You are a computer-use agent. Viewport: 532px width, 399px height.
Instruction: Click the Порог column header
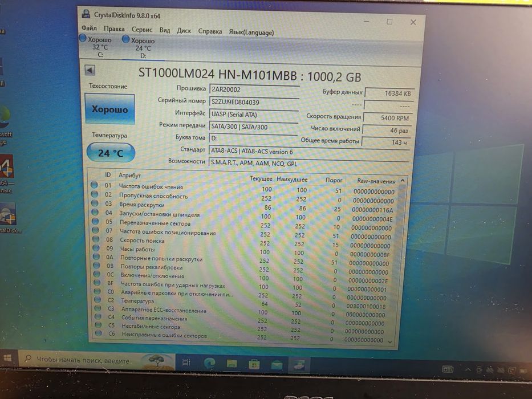tap(334, 180)
